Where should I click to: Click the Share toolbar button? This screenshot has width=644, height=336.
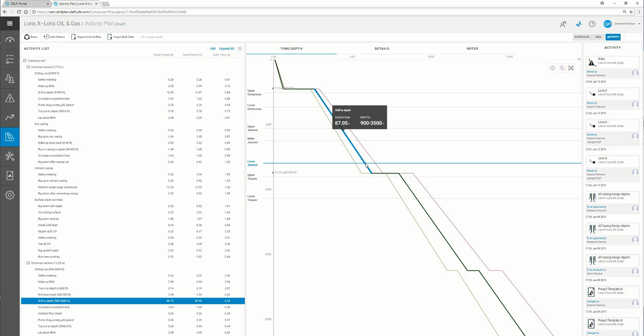(31, 37)
